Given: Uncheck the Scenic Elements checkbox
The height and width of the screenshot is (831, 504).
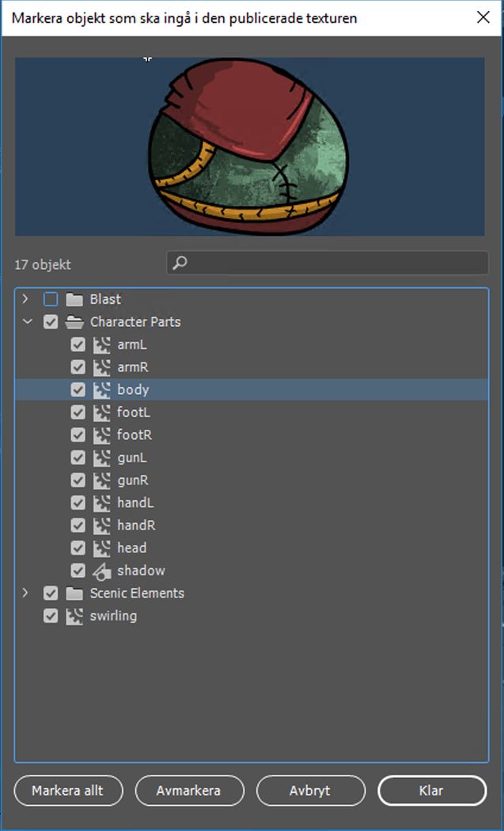Looking at the screenshot, I should click(51, 594).
